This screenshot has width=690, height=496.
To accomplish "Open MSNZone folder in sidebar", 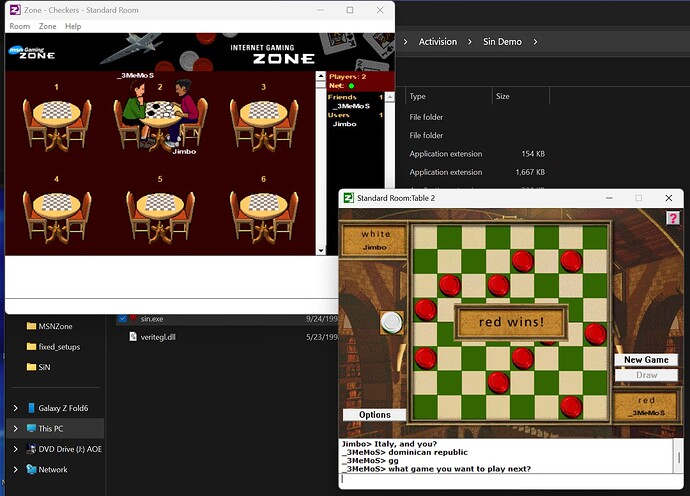I will point(55,326).
